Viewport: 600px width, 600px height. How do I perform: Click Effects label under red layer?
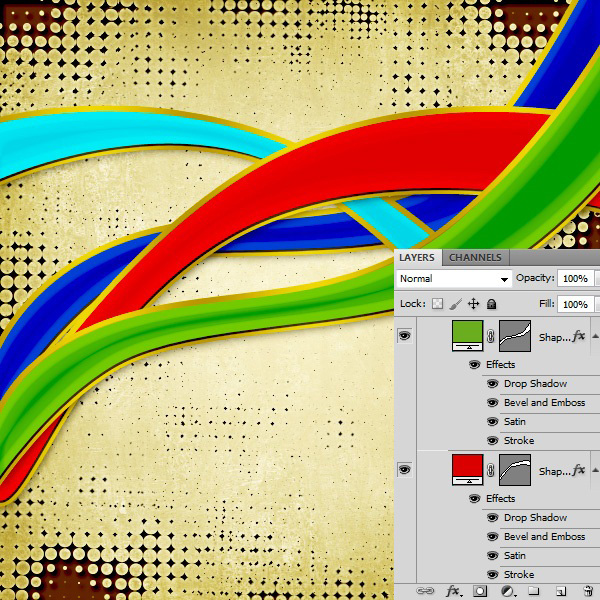click(x=501, y=499)
